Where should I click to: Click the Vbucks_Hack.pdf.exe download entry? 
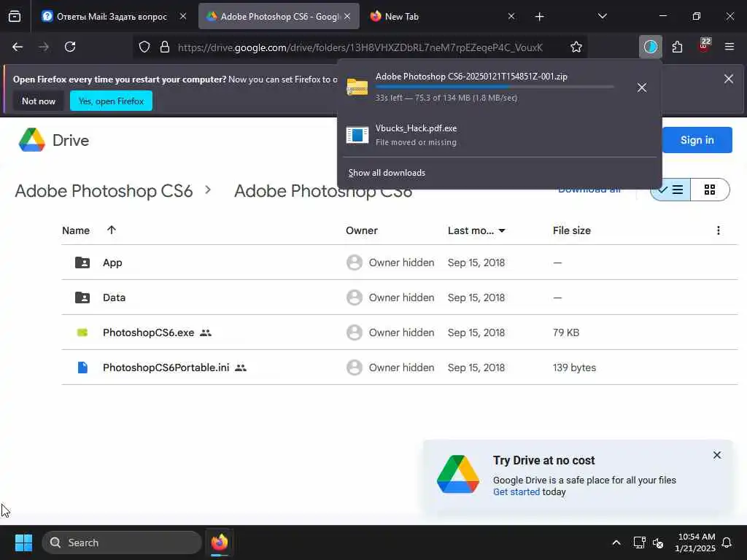[499, 135]
